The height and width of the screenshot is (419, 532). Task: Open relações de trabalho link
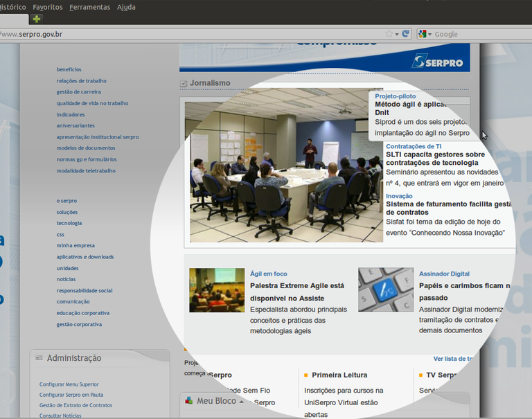tap(82, 81)
